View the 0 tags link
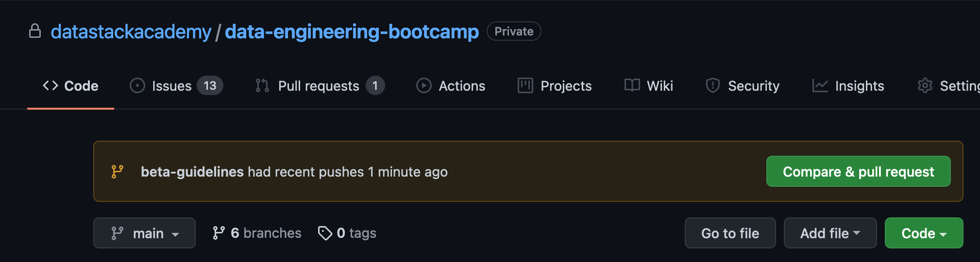This screenshot has width=980, height=262. click(x=347, y=233)
